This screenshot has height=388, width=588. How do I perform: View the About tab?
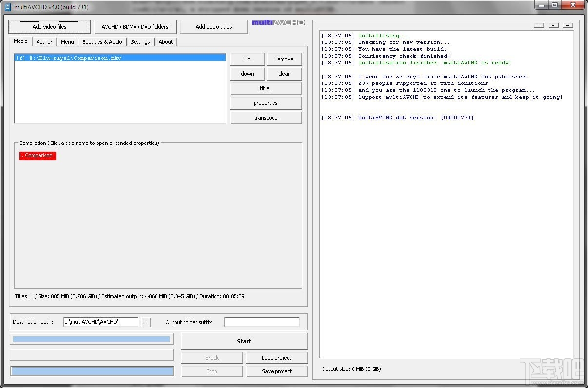[166, 42]
